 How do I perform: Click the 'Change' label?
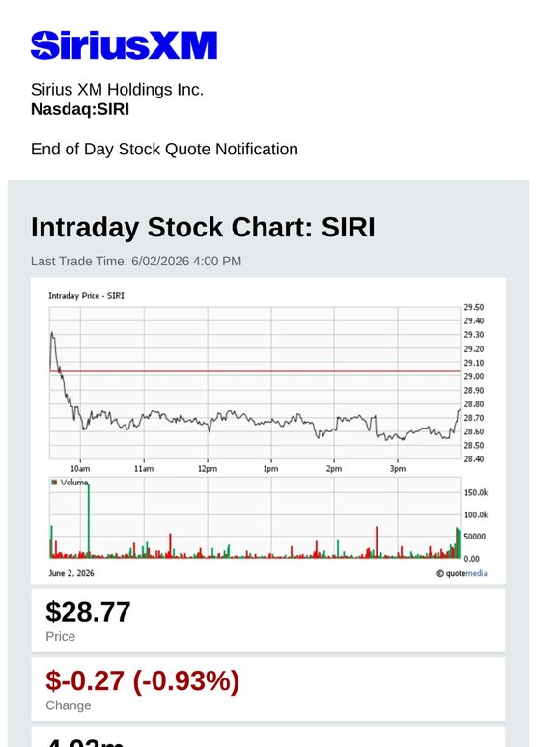[x=69, y=705]
